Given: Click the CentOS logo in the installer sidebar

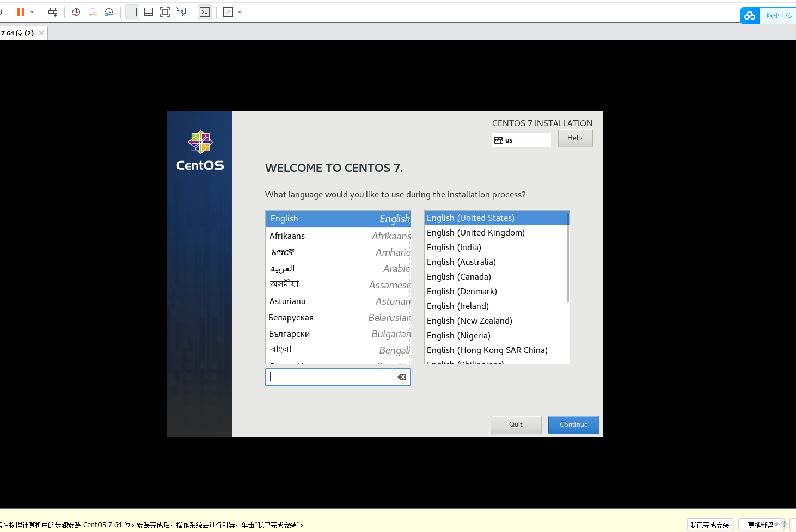Looking at the screenshot, I should point(200,151).
